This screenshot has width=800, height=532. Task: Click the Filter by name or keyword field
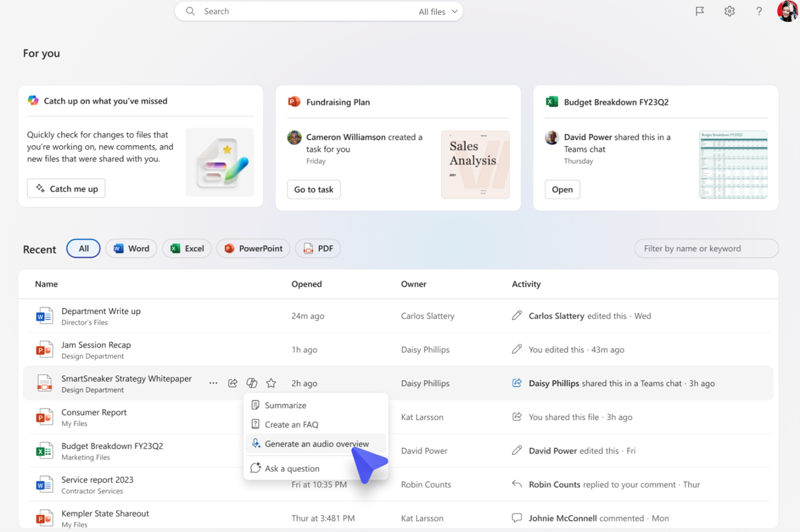coord(706,248)
